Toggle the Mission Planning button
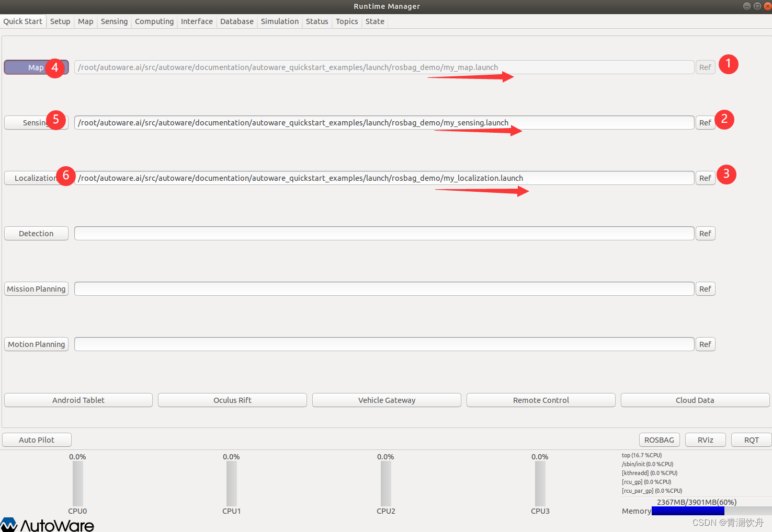772x532 pixels. pos(36,289)
